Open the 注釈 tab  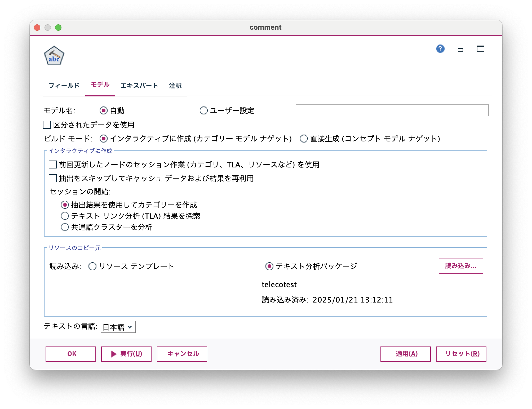pos(175,85)
